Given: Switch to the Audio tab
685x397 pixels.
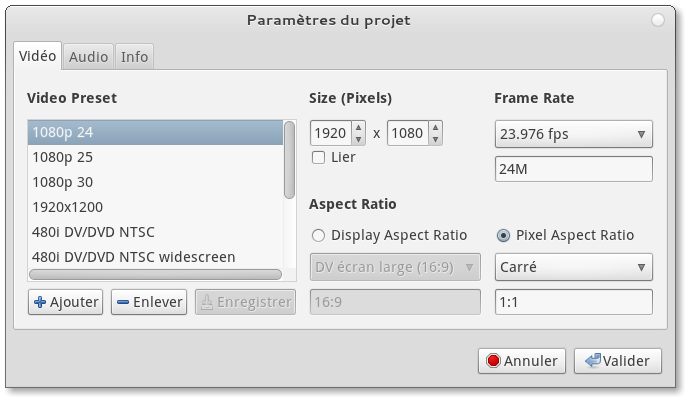Looking at the screenshot, I should [x=88, y=57].
